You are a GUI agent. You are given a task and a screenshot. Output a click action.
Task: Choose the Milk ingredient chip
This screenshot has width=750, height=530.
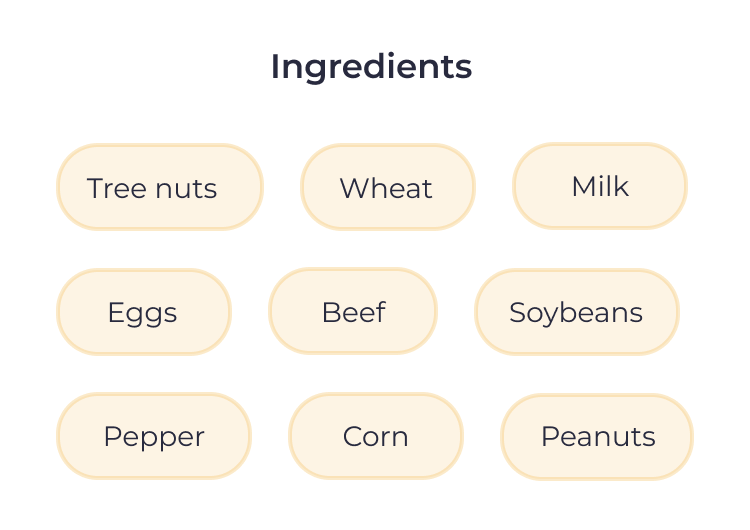pos(600,186)
